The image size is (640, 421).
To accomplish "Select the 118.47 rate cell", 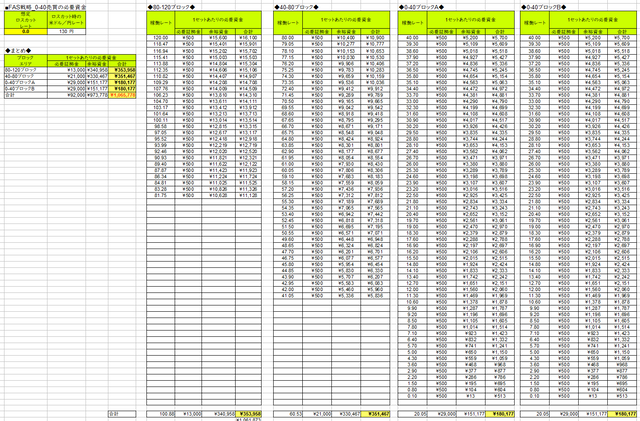I will point(161,44).
